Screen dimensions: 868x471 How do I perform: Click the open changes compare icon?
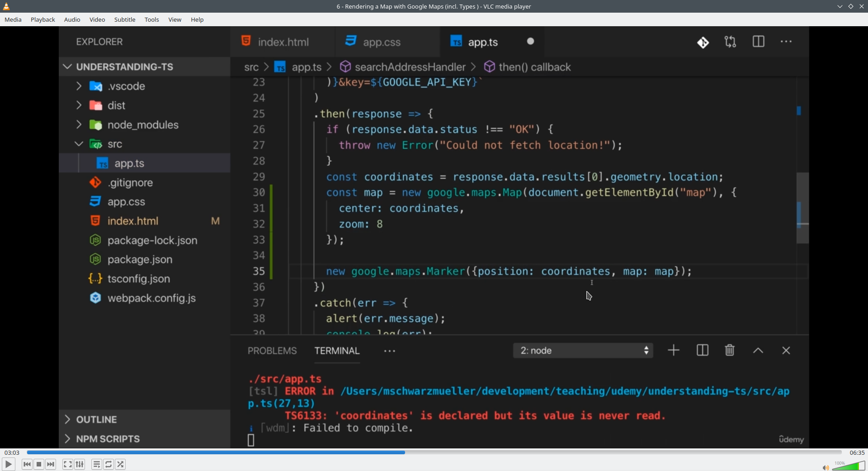pos(731,42)
